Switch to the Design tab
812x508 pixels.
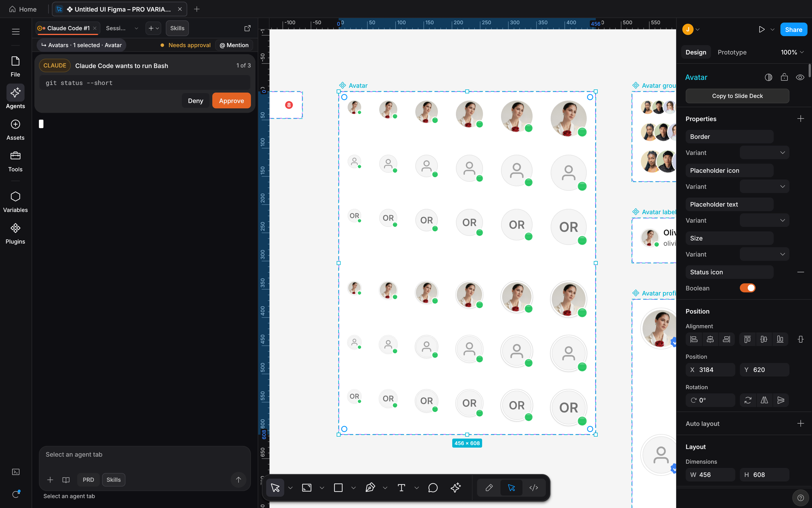coord(696,52)
